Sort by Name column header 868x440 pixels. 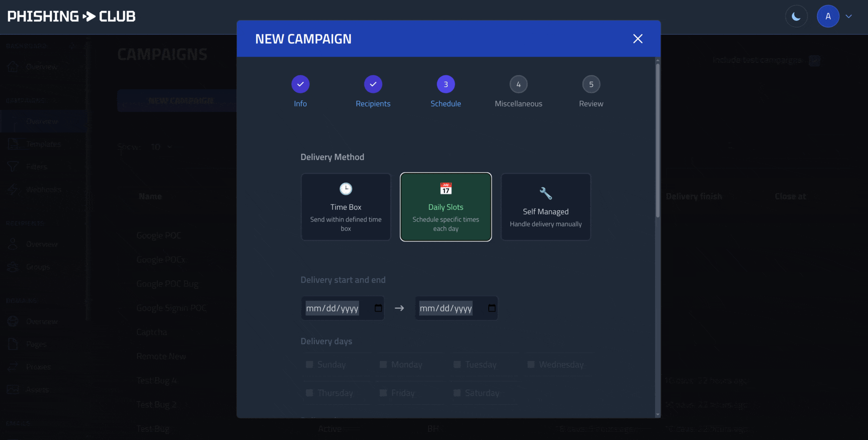(150, 197)
